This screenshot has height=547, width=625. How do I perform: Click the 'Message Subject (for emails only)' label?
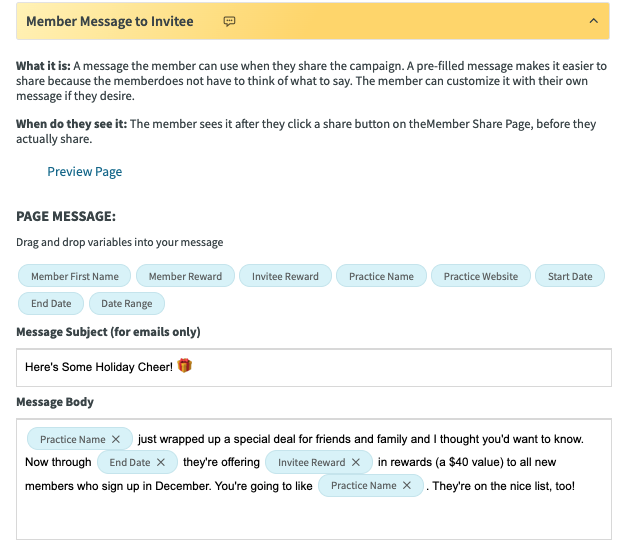[x=108, y=332]
